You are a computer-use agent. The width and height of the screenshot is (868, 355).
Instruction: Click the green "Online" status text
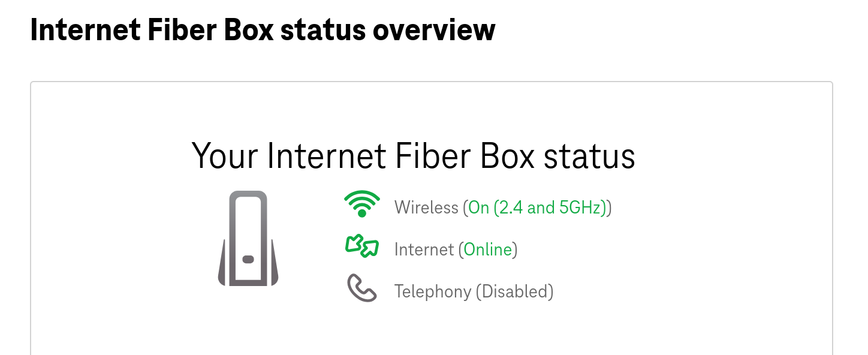pyautogui.click(x=488, y=249)
